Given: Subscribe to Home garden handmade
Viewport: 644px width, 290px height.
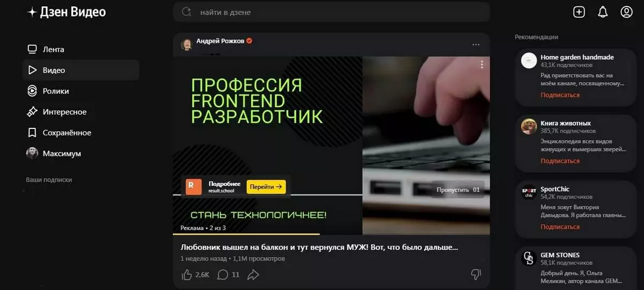Looking at the screenshot, I should (x=560, y=95).
